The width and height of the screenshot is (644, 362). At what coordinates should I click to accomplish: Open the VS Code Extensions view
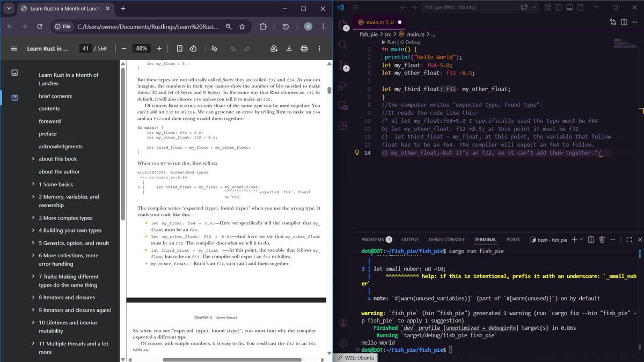(x=343, y=127)
